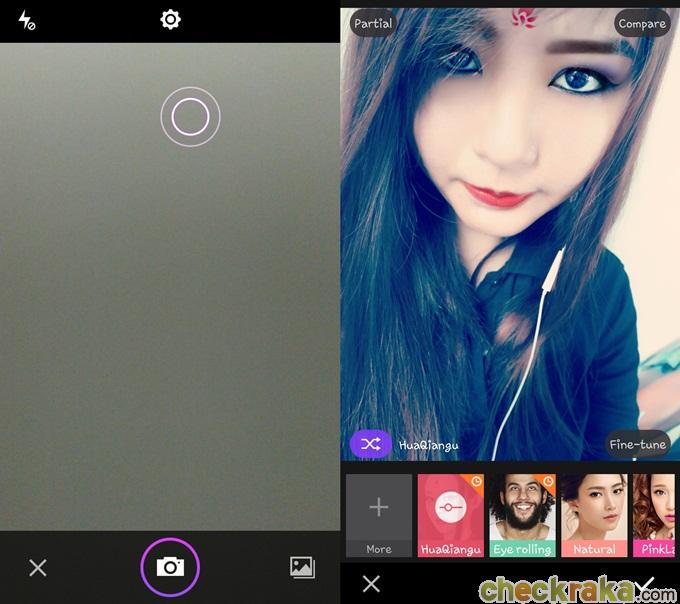Select the Natural makeup style
The width and height of the screenshot is (680, 604).
[x=594, y=515]
